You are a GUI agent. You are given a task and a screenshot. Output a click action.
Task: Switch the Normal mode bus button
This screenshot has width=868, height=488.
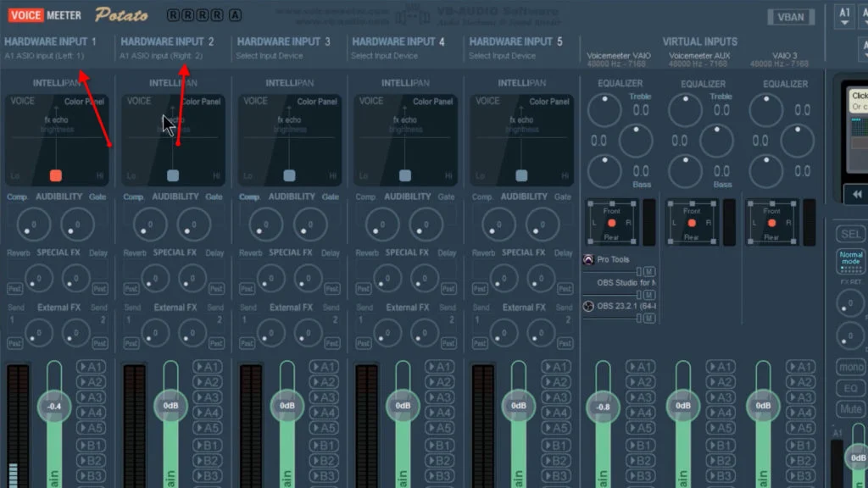851,261
